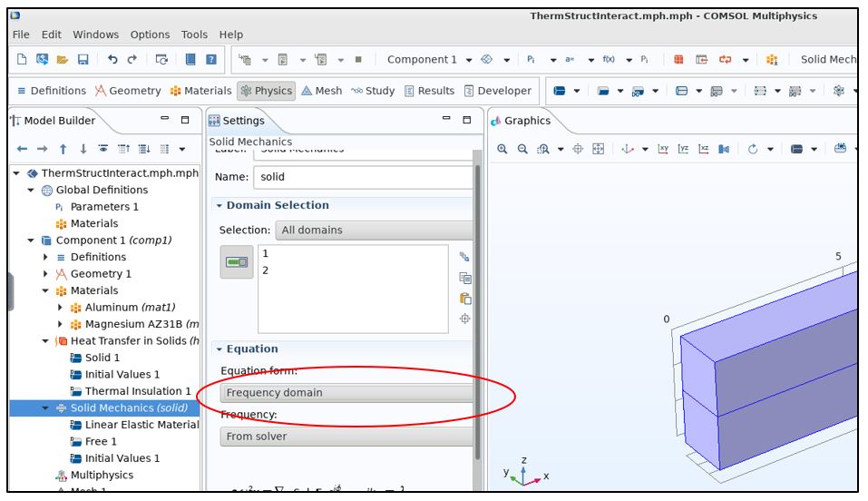868x501 pixels.
Task: Switch Graphics to the XY view
Action: tap(663, 149)
